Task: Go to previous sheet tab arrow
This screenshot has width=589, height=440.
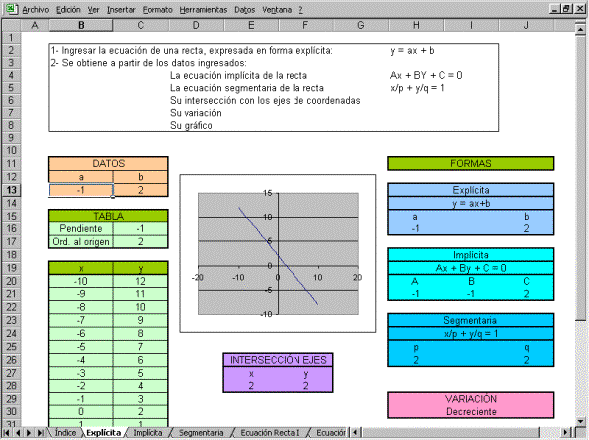Action: coord(18,432)
